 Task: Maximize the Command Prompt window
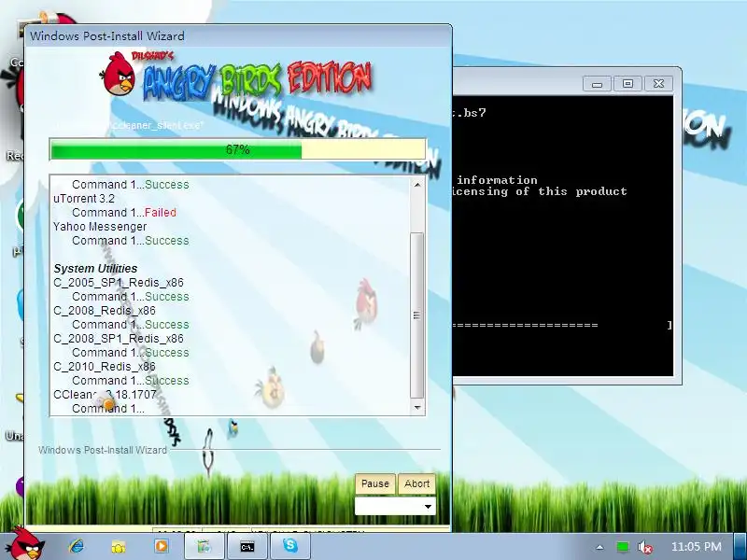627,84
